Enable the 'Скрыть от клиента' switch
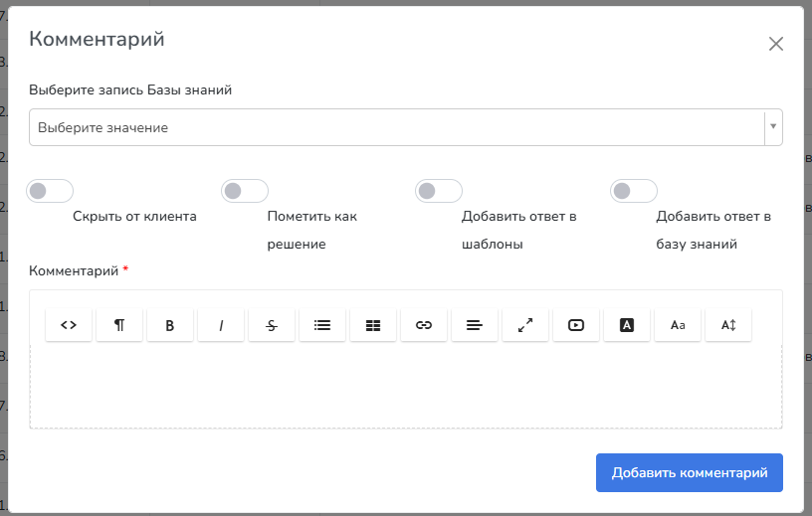This screenshot has width=812, height=516. [50, 191]
